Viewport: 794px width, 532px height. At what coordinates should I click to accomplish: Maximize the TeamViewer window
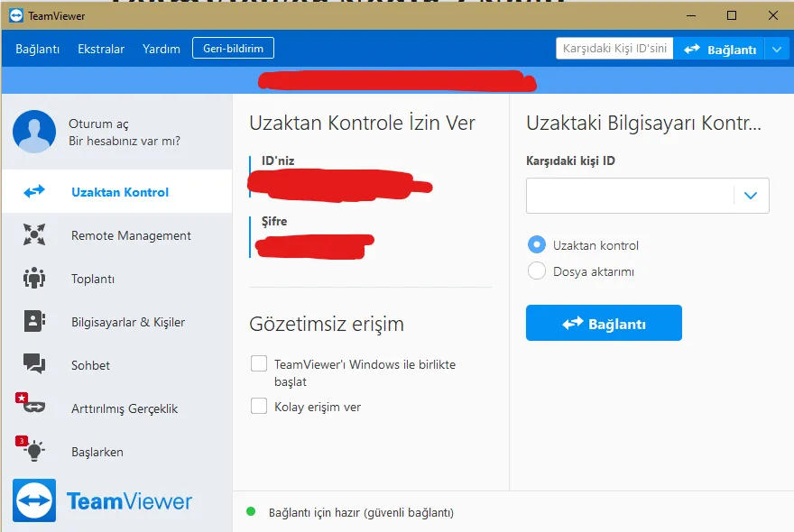pyautogui.click(x=732, y=15)
